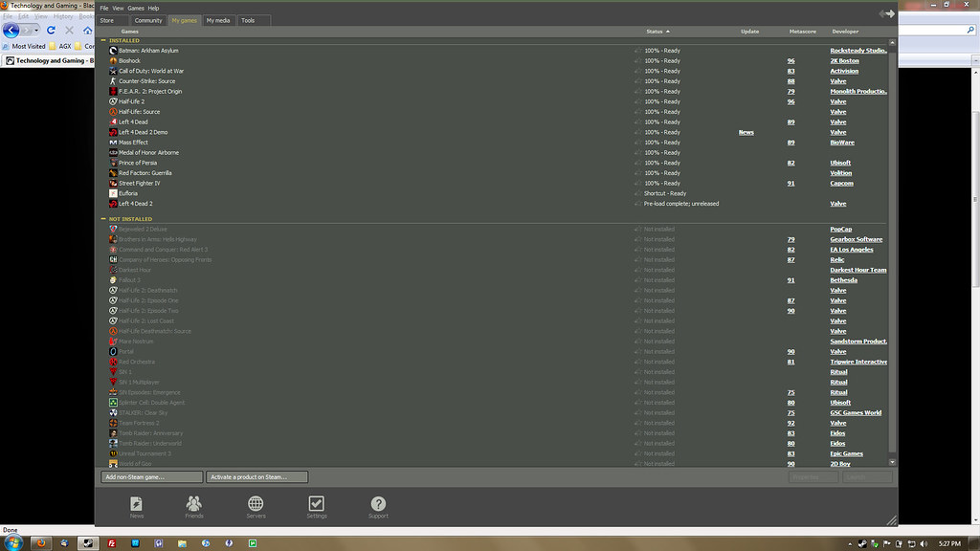Toggle favorite marker for Batman: Arkham Asylum
Viewport: 980px width, 551px height.
tap(637, 51)
